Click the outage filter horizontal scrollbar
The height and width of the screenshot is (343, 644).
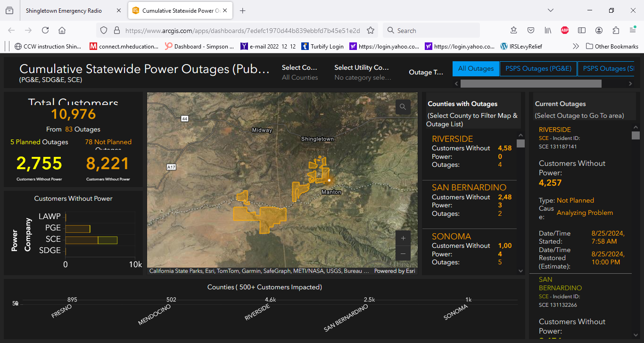pos(530,83)
